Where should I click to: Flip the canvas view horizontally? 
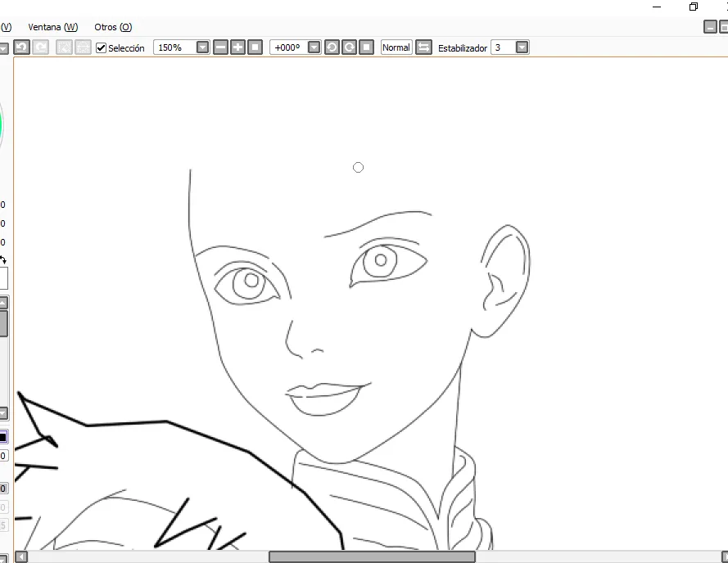(423, 47)
